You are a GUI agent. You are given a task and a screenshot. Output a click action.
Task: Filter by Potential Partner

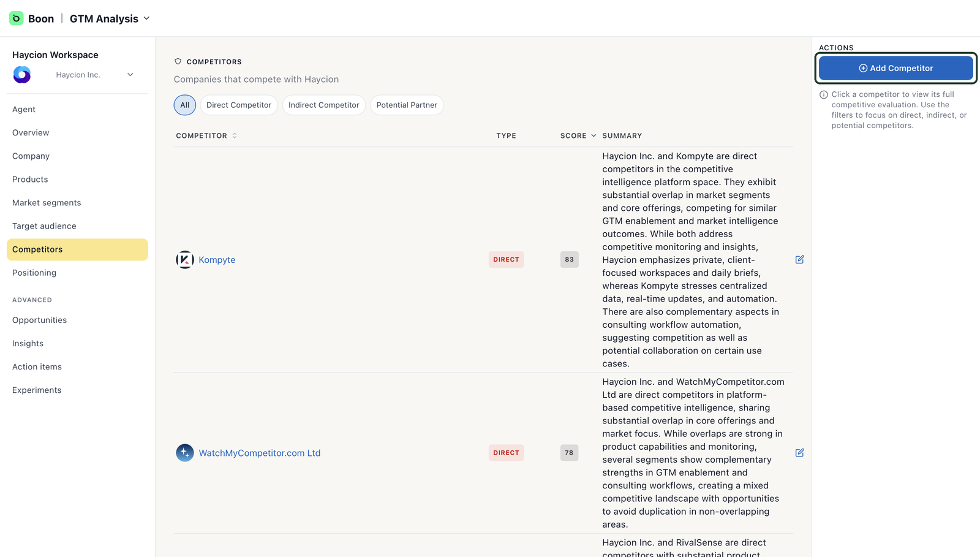point(407,105)
